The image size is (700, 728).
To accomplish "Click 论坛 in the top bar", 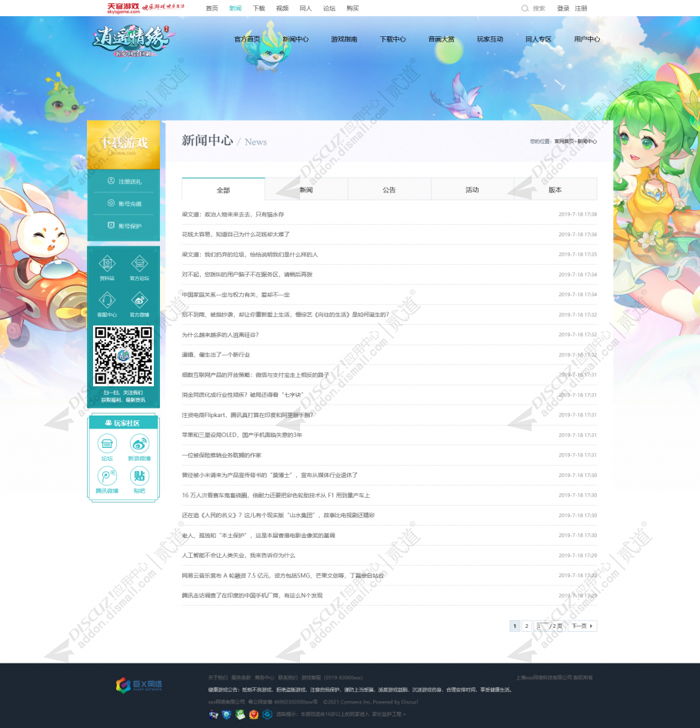I will click(x=329, y=8).
